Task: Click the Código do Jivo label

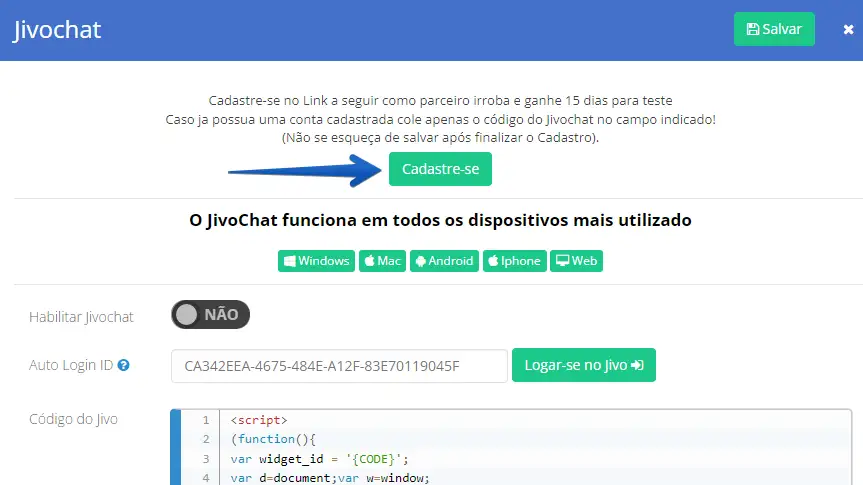Action: (x=73, y=419)
